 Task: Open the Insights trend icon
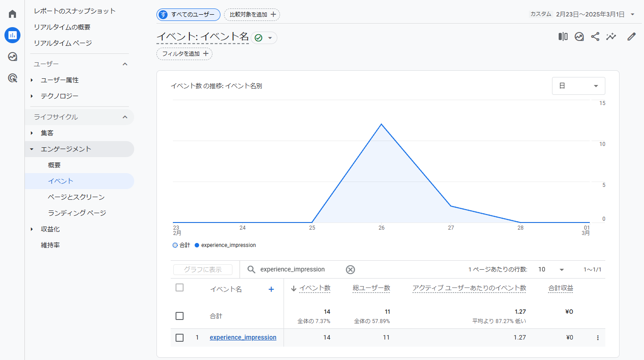click(x=579, y=36)
